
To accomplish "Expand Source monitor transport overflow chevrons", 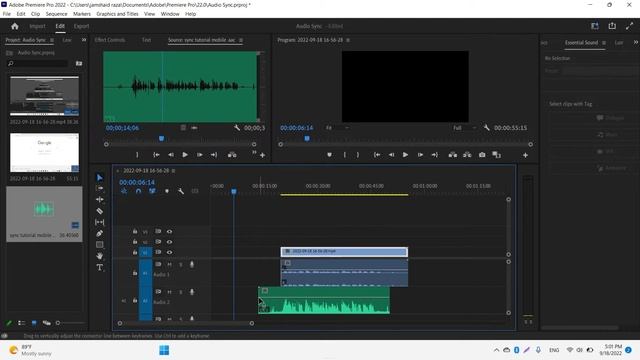I will [x=254, y=153].
